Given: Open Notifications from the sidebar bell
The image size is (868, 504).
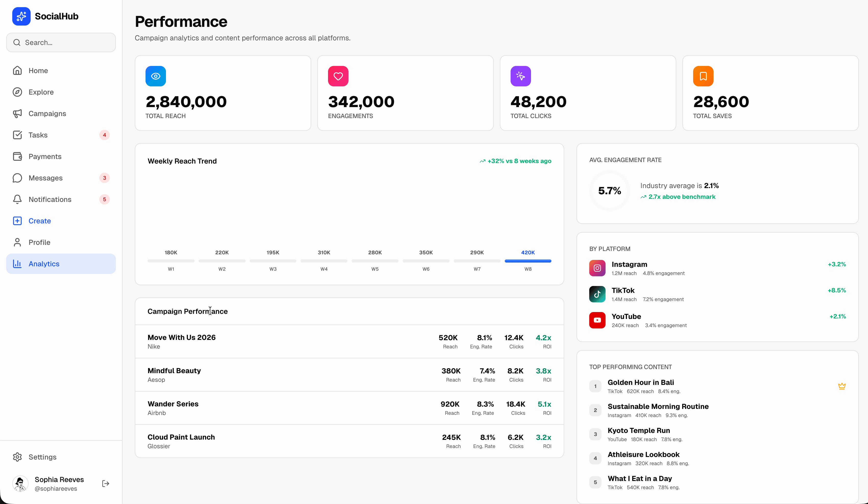Looking at the screenshot, I should tap(18, 199).
